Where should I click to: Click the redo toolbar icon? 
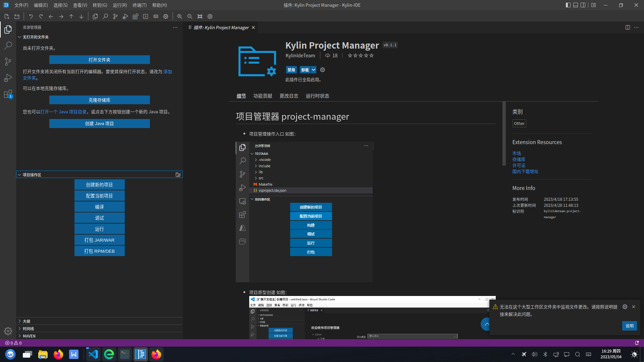(41, 16)
